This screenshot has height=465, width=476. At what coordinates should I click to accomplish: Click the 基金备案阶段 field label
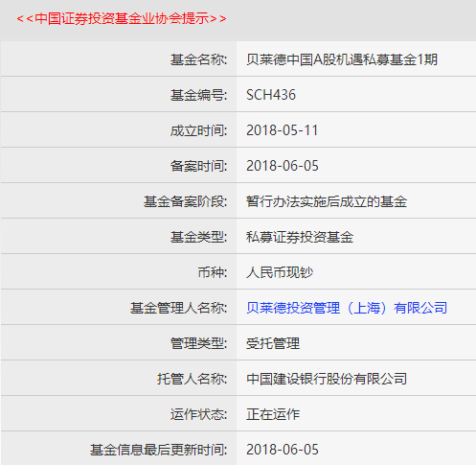click(185, 201)
